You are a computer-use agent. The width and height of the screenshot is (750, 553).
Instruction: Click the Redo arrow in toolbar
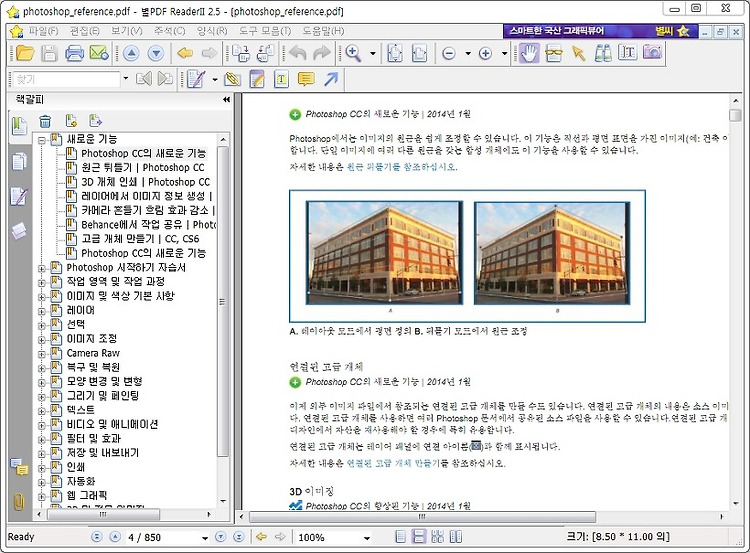pyautogui.click(x=322, y=53)
